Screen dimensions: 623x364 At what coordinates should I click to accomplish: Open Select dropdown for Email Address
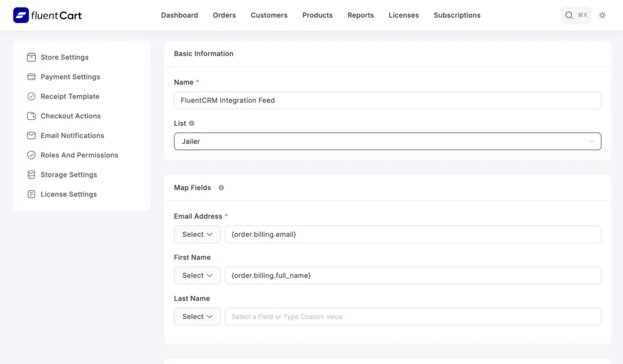point(197,234)
